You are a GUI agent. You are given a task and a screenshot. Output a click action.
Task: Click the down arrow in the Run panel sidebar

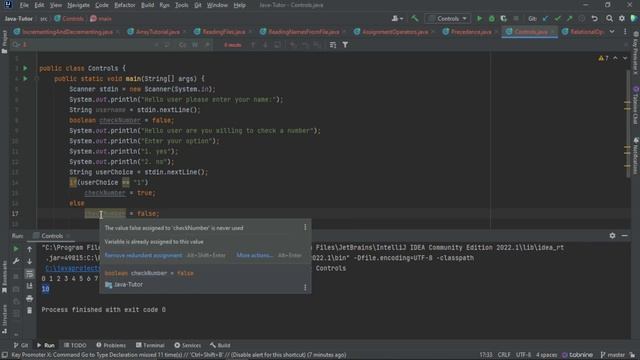point(29,261)
